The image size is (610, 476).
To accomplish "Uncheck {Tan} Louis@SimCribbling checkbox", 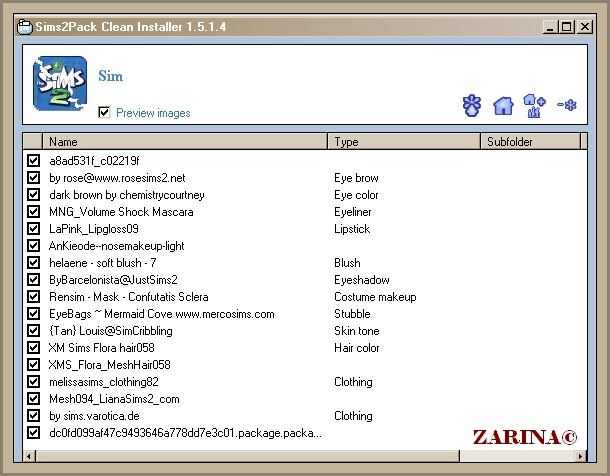I will pos(33,331).
